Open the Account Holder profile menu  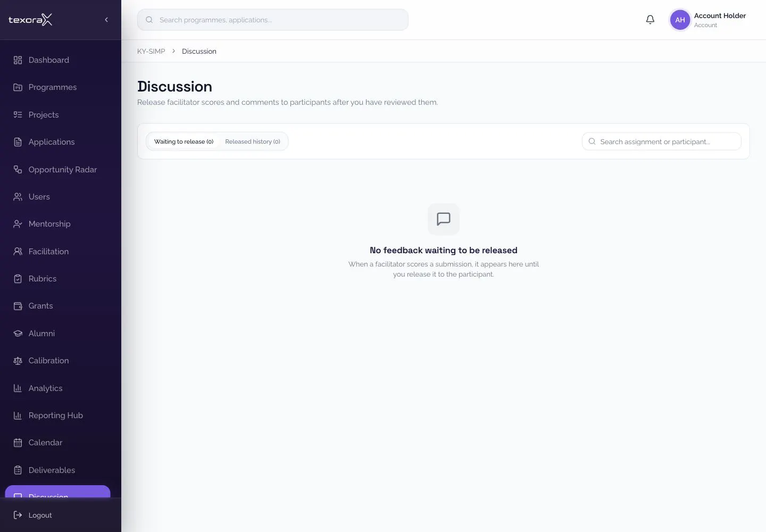tap(709, 20)
